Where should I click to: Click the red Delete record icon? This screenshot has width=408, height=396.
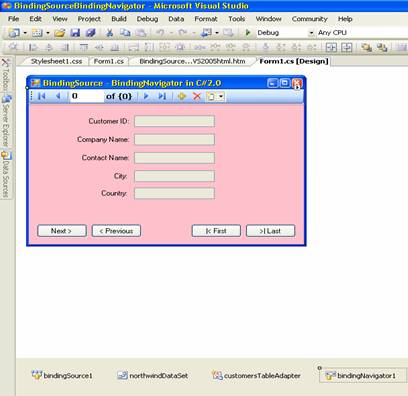point(197,96)
